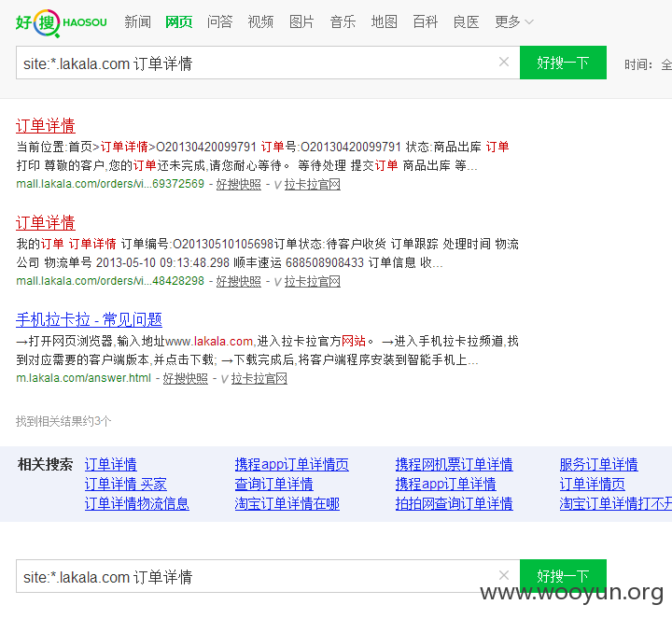The image size is (672, 619).
Task: Open the 百科 encyclopedia tab
Action: pyautogui.click(x=426, y=21)
